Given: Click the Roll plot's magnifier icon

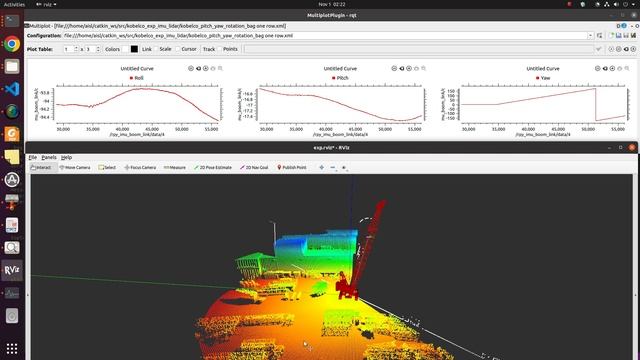Looking at the screenshot, I should 220,69.
